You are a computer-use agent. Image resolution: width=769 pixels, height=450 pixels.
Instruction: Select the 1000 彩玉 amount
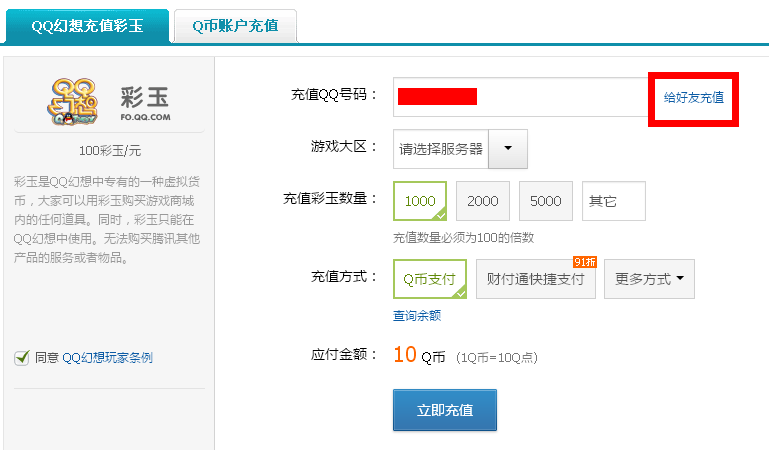coord(420,201)
